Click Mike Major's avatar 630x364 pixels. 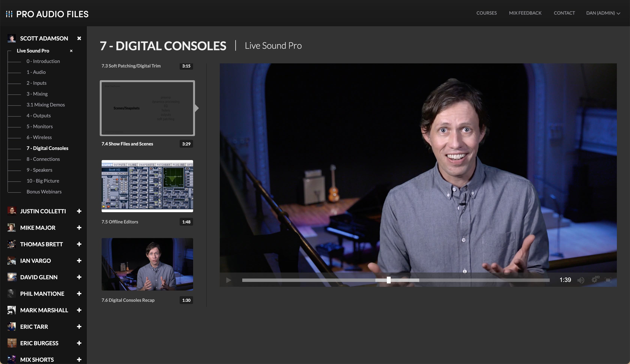(11, 228)
